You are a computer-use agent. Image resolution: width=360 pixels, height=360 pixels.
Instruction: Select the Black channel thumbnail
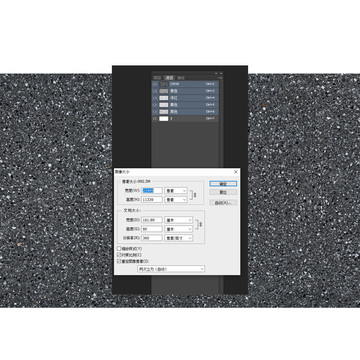[x=164, y=112]
